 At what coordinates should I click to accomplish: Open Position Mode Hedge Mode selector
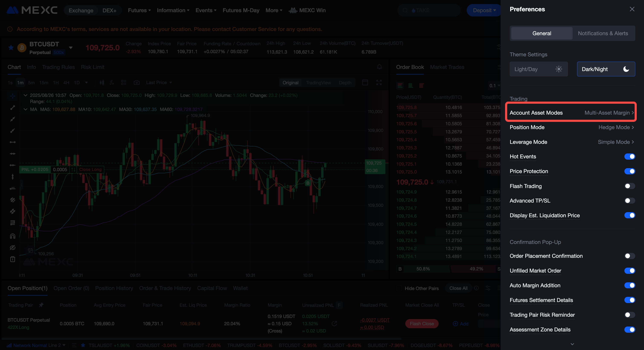(616, 127)
